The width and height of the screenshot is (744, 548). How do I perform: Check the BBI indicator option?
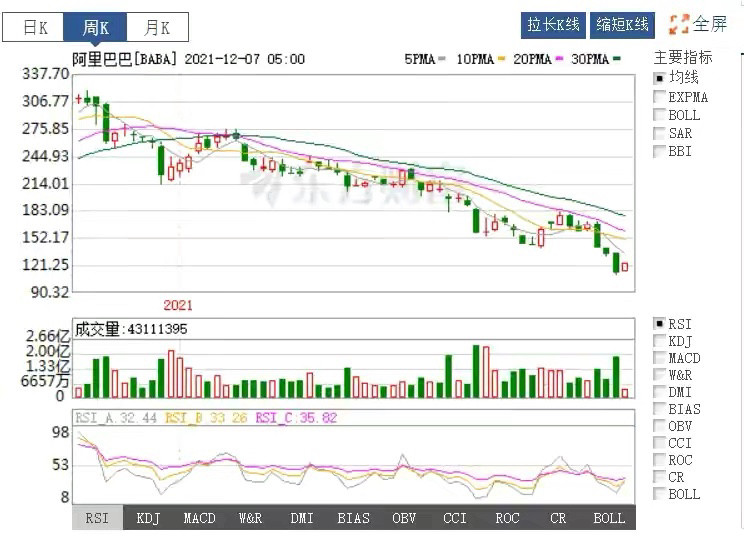(x=659, y=151)
